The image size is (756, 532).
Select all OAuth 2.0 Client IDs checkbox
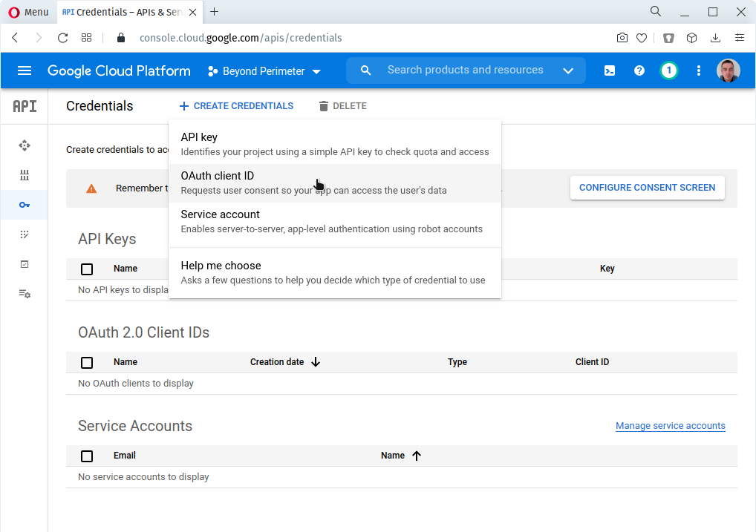(87, 363)
